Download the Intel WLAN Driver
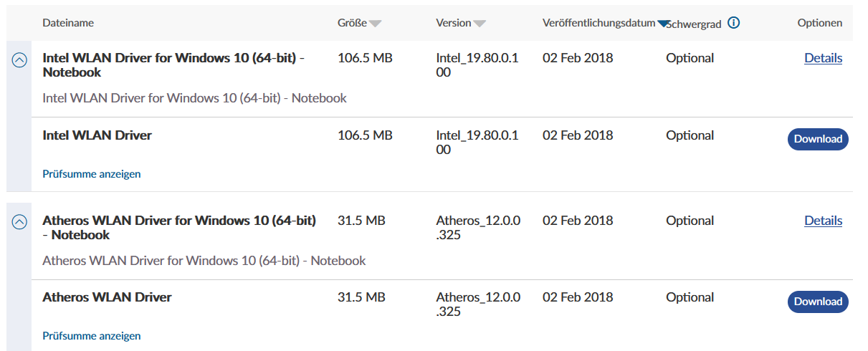The image size is (868, 351). coord(818,139)
